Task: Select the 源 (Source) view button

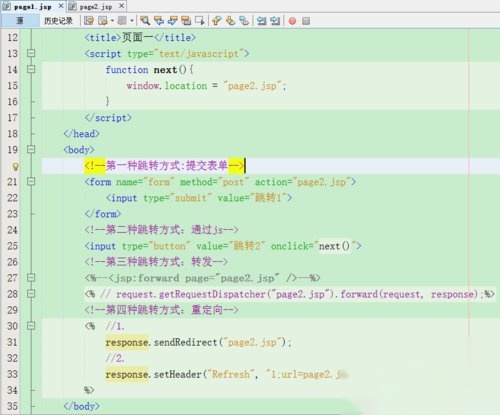Action: 20,21
